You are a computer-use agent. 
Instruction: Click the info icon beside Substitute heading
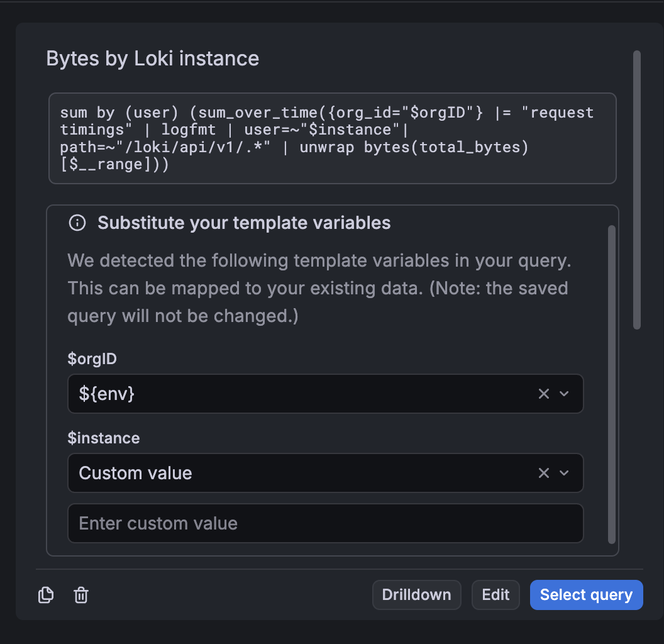tap(77, 223)
